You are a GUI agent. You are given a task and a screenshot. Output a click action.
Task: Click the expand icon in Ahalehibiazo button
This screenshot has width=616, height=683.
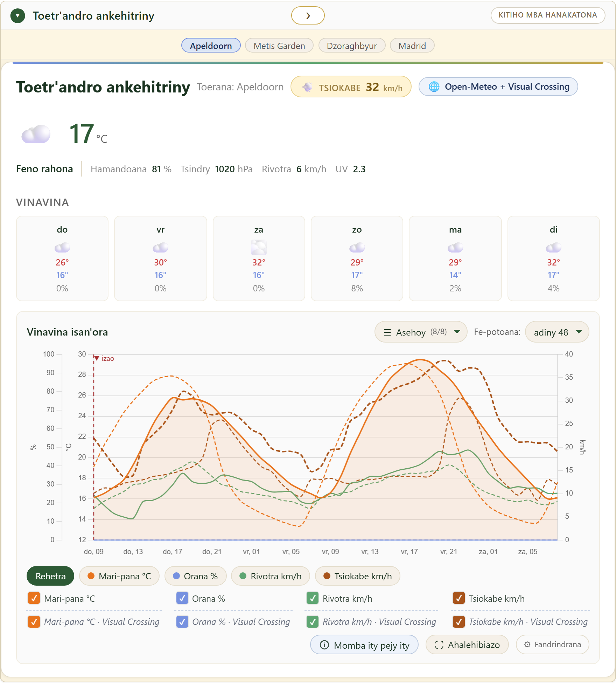pos(439,645)
